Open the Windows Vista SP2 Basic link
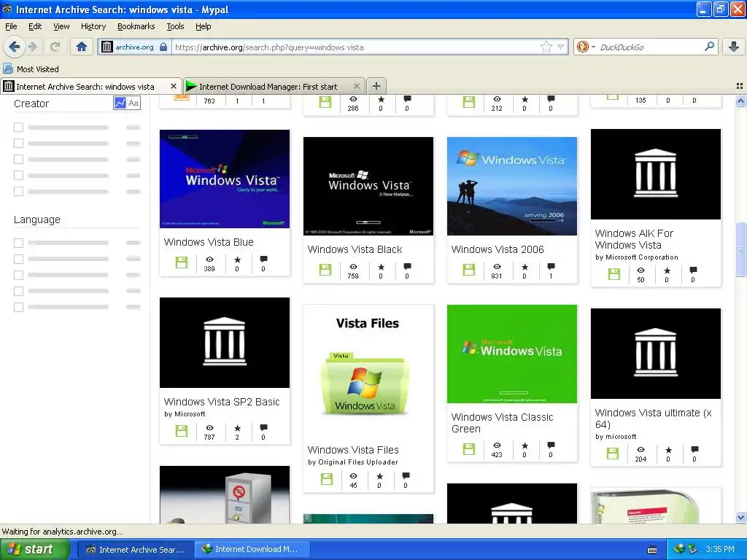The image size is (747, 560). click(x=222, y=402)
